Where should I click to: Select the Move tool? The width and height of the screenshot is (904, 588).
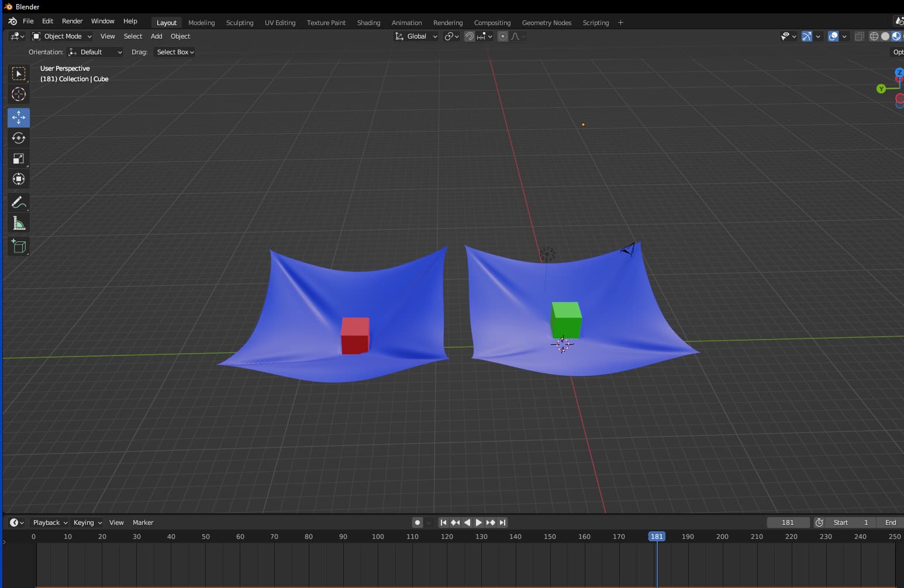click(x=18, y=117)
